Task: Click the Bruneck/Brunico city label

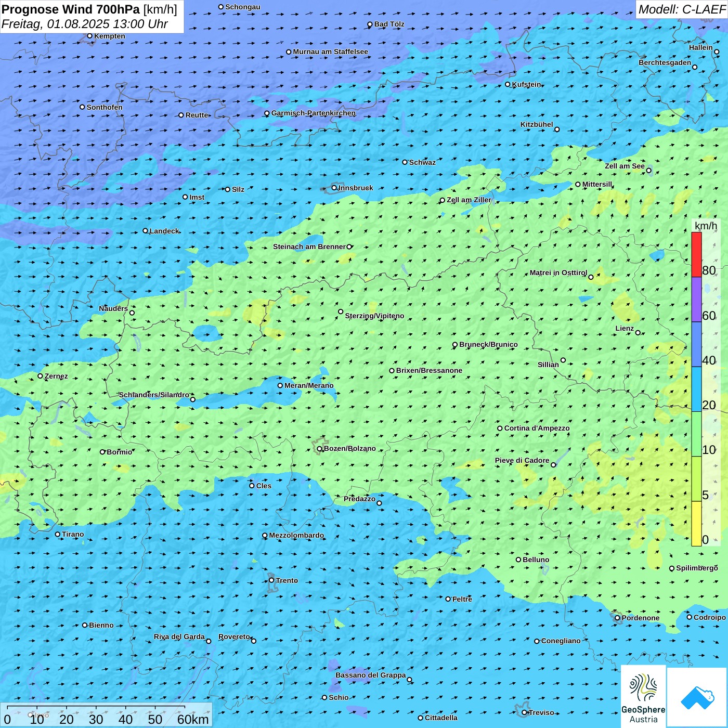Action: [488, 344]
